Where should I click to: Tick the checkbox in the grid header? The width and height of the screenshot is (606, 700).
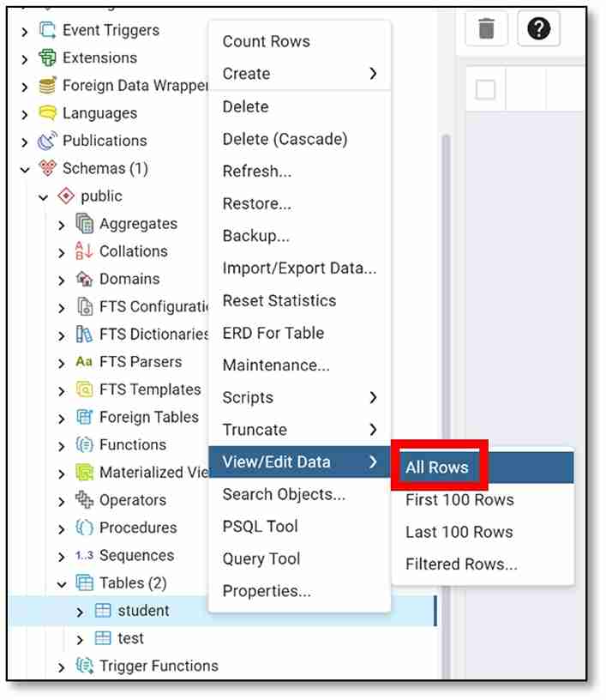click(x=485, y=89)
